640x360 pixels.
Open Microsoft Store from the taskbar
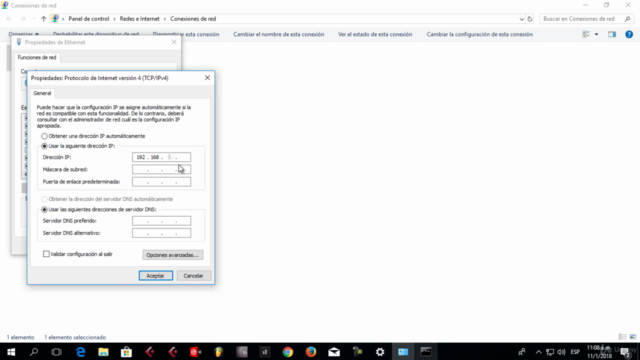pos(126,352)
